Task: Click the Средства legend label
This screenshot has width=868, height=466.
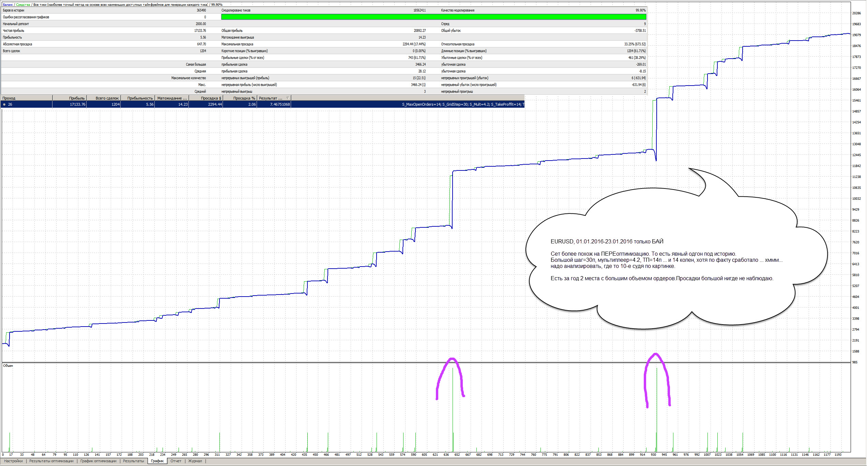Action: click(x=23, y=5)
